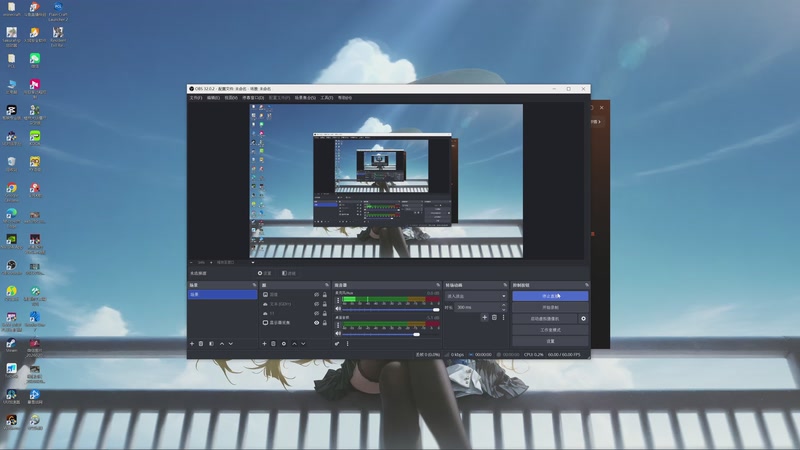Pop out the Sources dock panel
This screenshot has width=800, height=450.
point(327,285)
